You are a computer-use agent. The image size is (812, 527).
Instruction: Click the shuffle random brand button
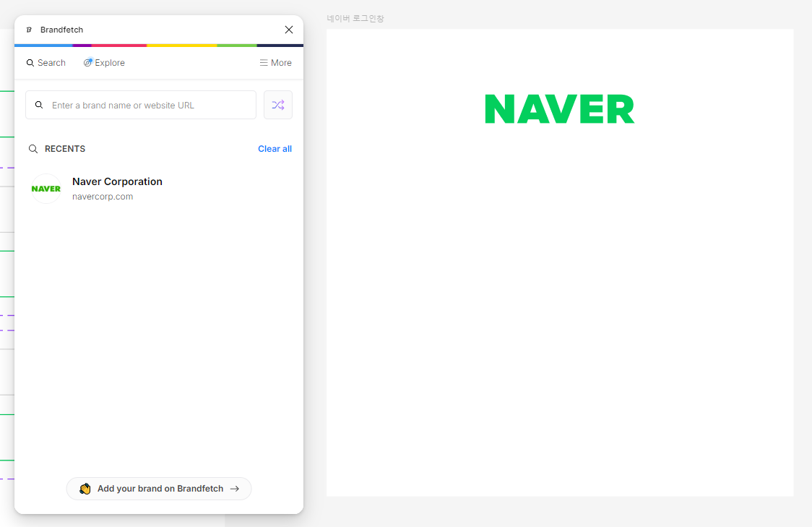[x=278, y=106]
